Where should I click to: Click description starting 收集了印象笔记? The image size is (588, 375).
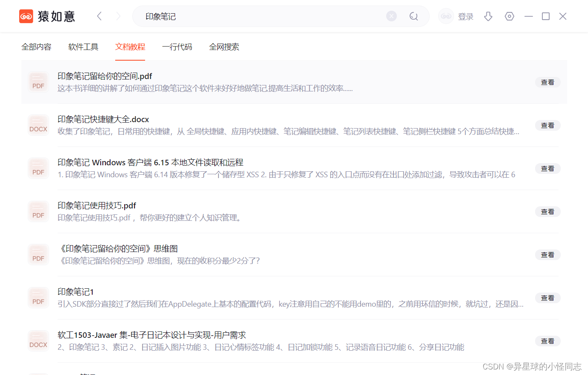coord(288,132)
